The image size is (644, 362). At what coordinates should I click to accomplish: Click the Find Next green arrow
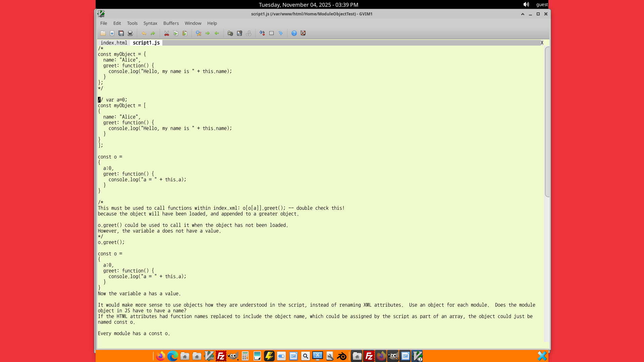point(208,33)
